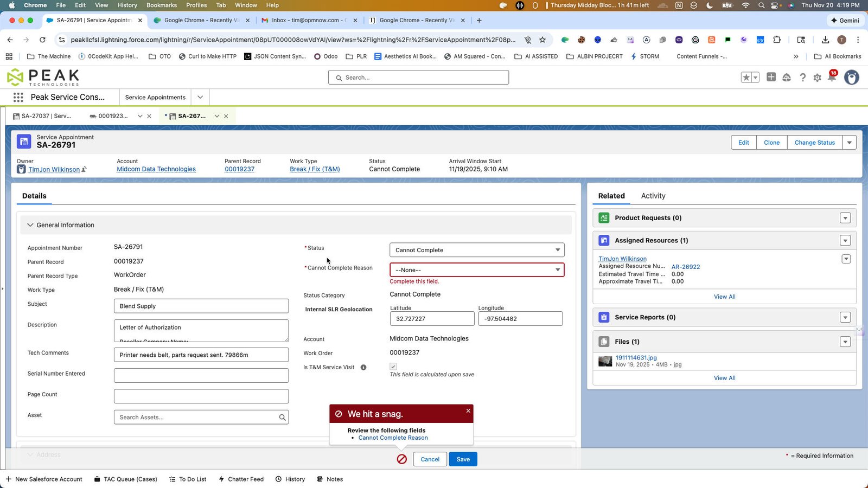Click the change owner icon next to TimJon Wilkinson
Viewport: 868px width, 488px height.
tap(84, 170)
